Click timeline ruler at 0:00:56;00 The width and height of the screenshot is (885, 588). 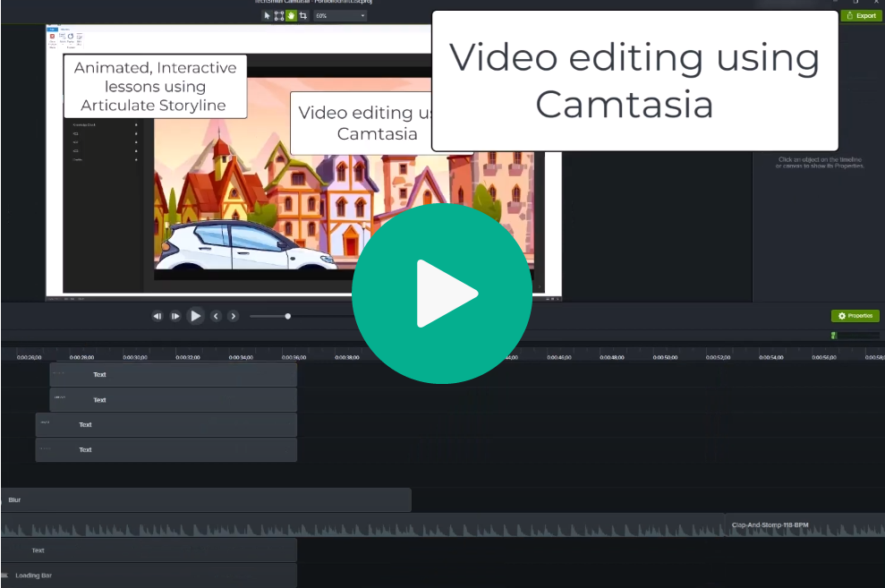pyautogui.click(x=824, y=357)
